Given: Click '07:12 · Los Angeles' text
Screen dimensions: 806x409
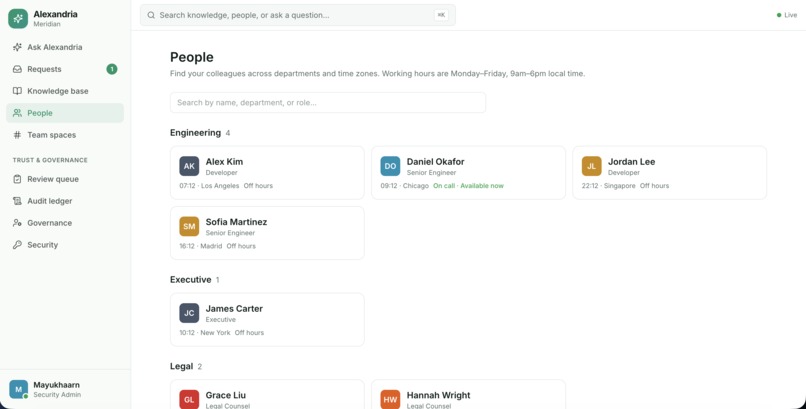Looking at the screenshot, I should point(209,186).
